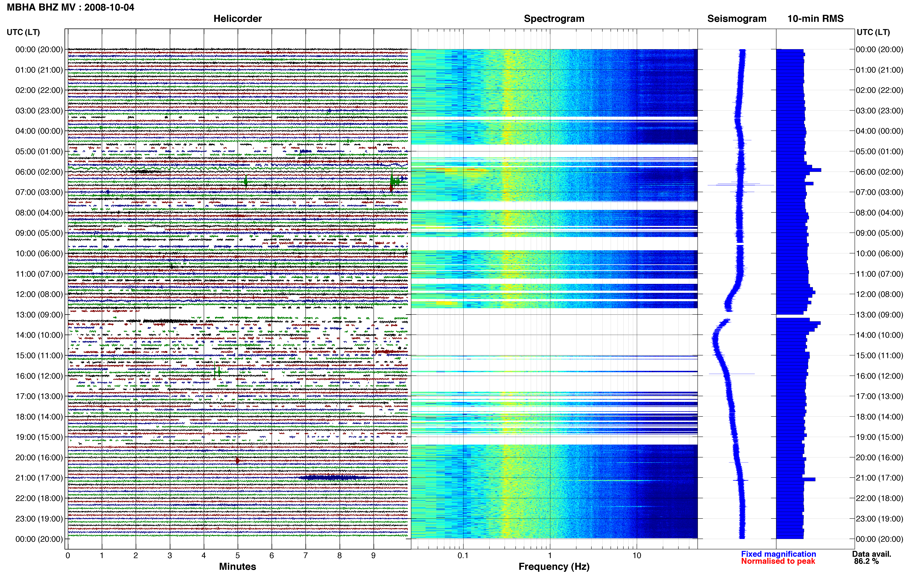Viewport: 924px width, 578px height.
Task: Click left time label 12:00 (08:00)
Action: coord(39,294)
